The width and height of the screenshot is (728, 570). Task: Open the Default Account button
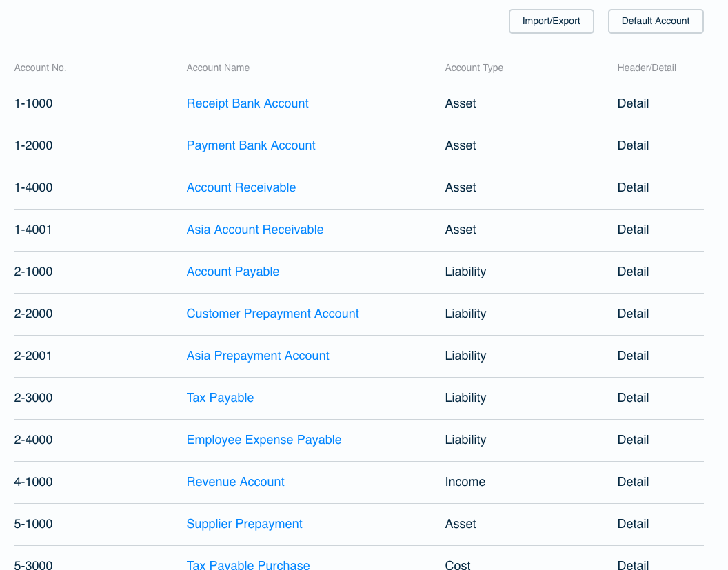tap(656, 21)
